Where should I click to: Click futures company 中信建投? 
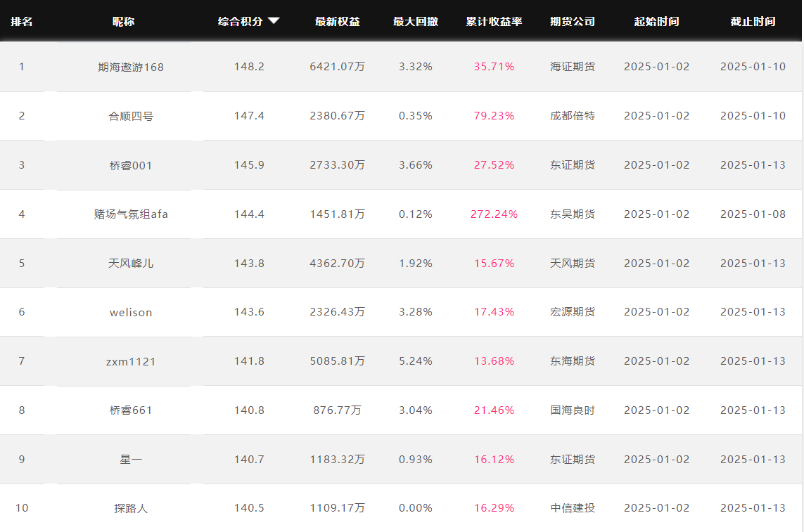tap(573, 508)
